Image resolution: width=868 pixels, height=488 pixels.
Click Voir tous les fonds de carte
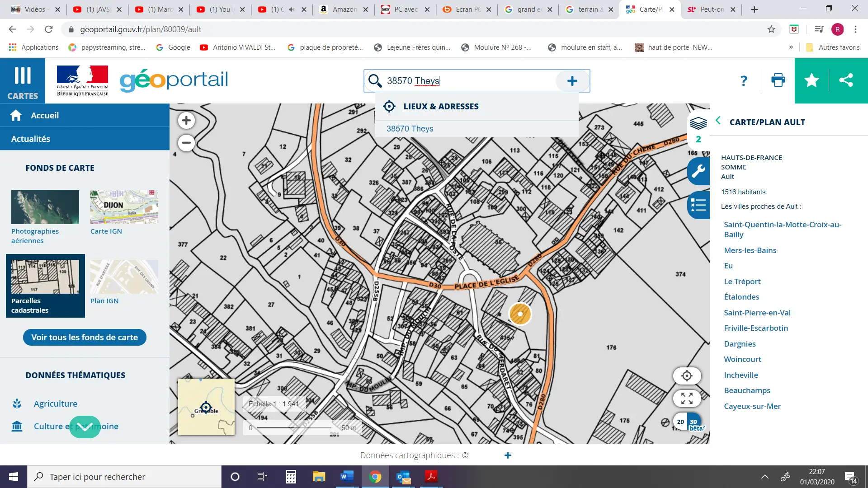tap(85, 338)
